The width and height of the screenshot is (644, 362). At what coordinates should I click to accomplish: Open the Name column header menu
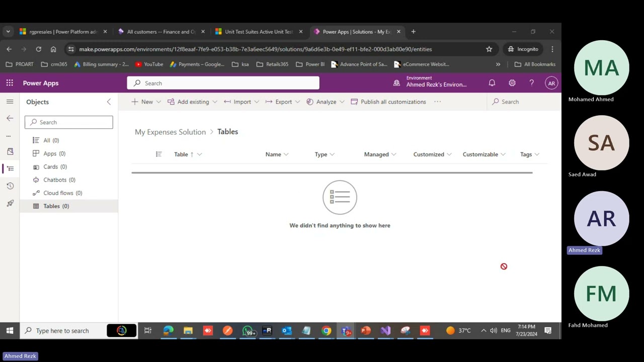pos(277,154)
